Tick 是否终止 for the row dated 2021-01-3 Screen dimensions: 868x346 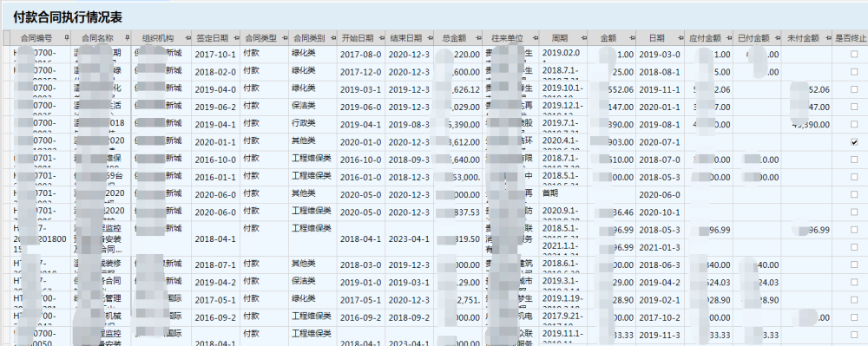tap(855, 247)
